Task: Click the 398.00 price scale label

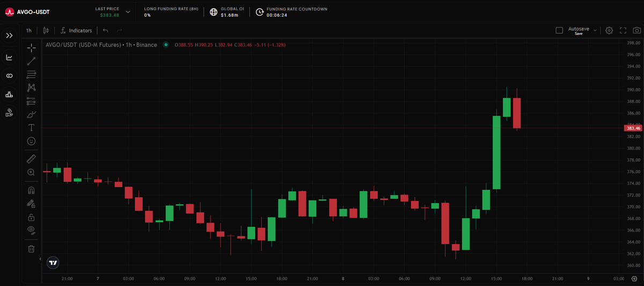Action: pyautogui.click(x=634, y=42)
